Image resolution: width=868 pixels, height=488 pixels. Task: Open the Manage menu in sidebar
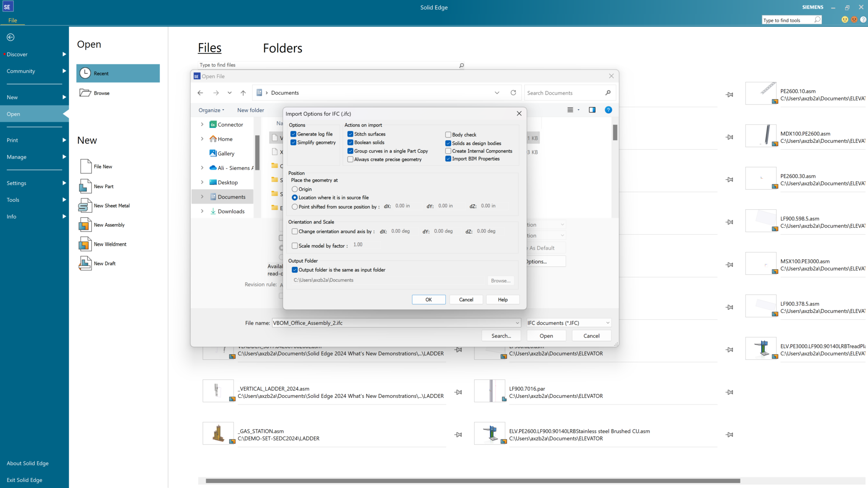click(x=16, y=157)
